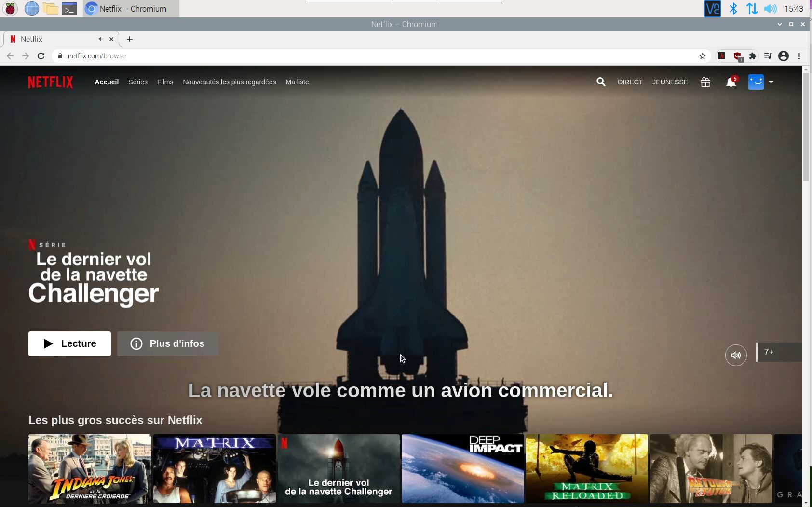812x507 pixels.
Task: Open Ma liste page
Action: pos(297,82)
